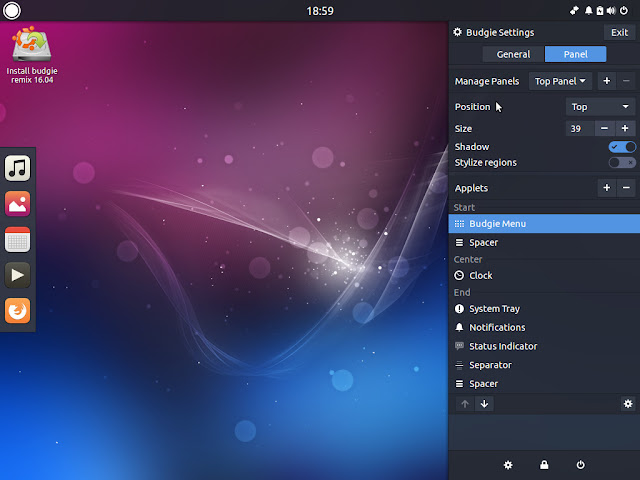Remove panel with the minus button

[x=626, y=81]
